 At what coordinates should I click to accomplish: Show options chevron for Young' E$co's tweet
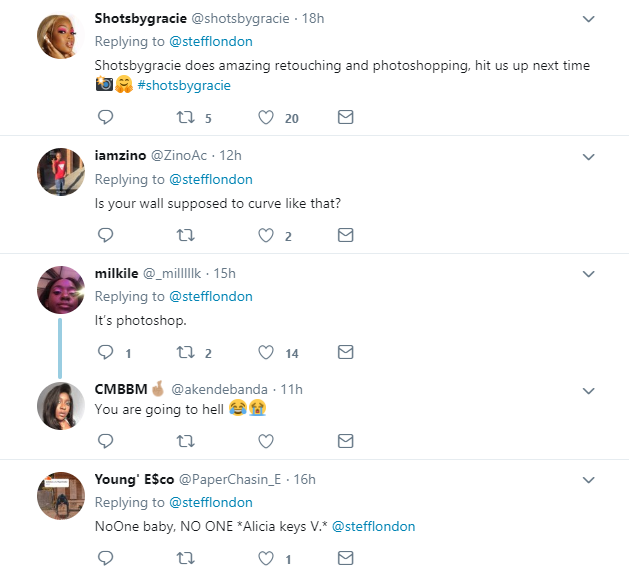pyautogui.click(x=589, y=479)
